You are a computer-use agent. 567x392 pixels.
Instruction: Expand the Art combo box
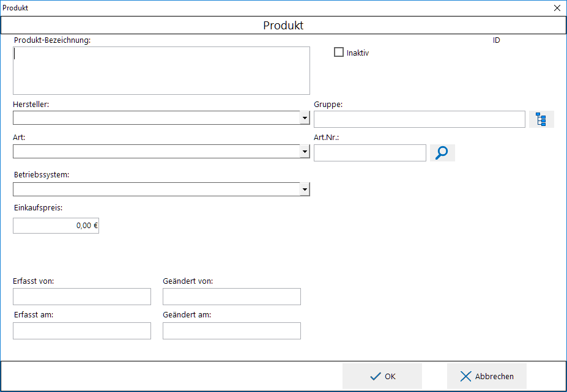coord(305,151)
